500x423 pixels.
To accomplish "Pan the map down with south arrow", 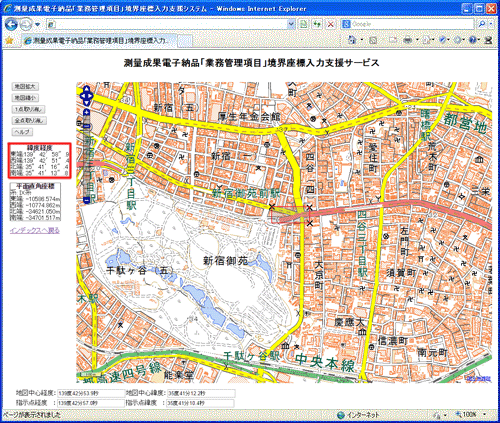I will (87, 103).
